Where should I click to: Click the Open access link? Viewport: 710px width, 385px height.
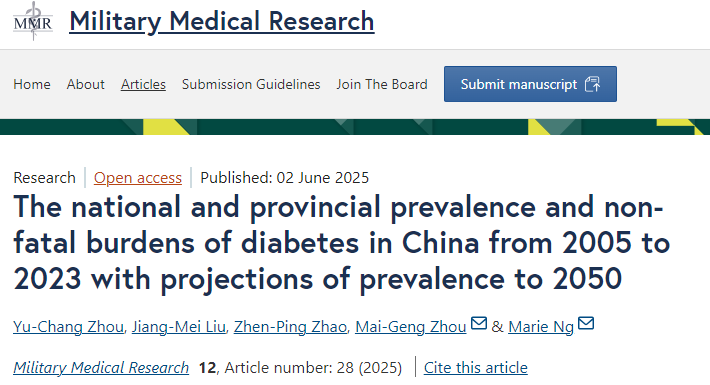point(138,178)
